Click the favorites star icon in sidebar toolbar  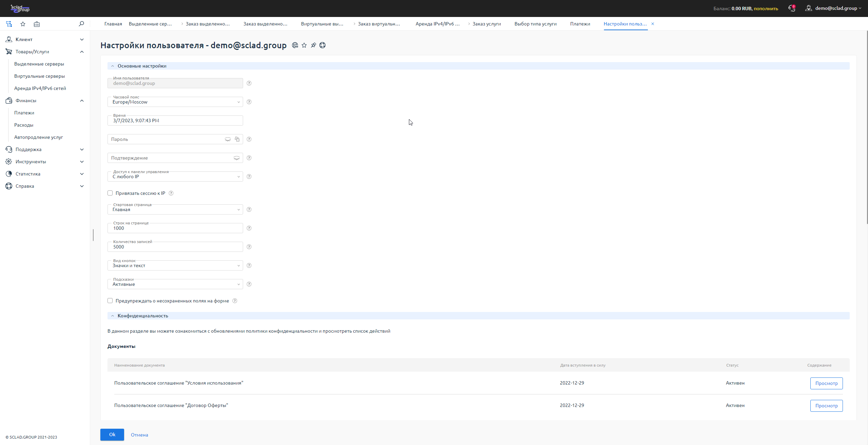point(23,24)
